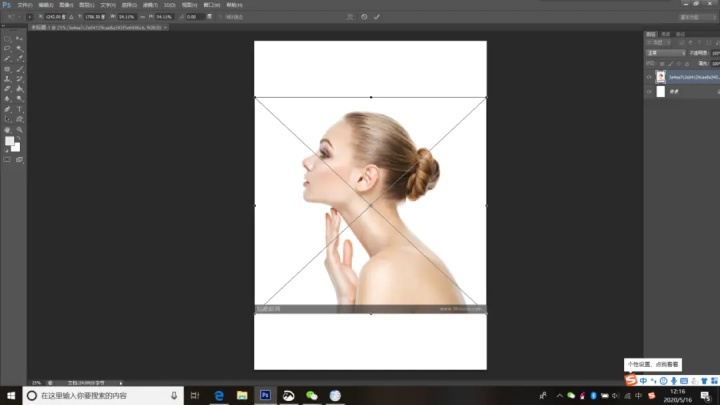720x405 pixels.
Task: Toggle lock position in Layers panel
Action: pos(679,64)
